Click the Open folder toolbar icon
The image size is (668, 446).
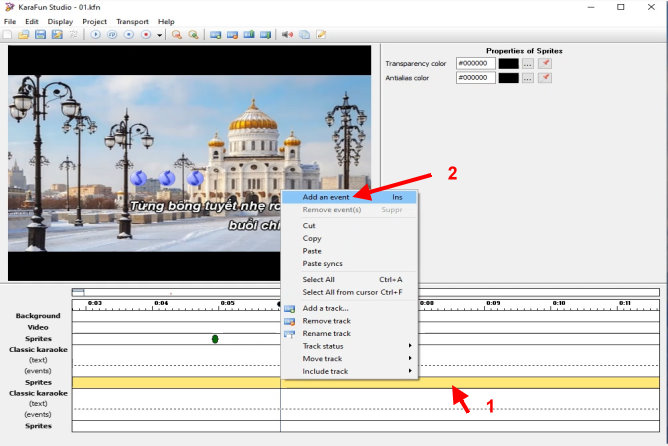[23, 35]
